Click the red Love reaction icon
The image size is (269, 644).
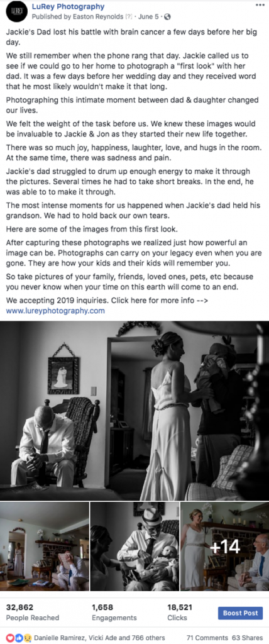coord(11,638)
